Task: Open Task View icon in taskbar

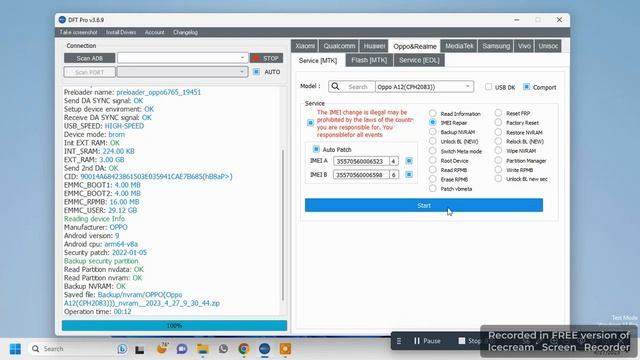Action: point(140,349)
